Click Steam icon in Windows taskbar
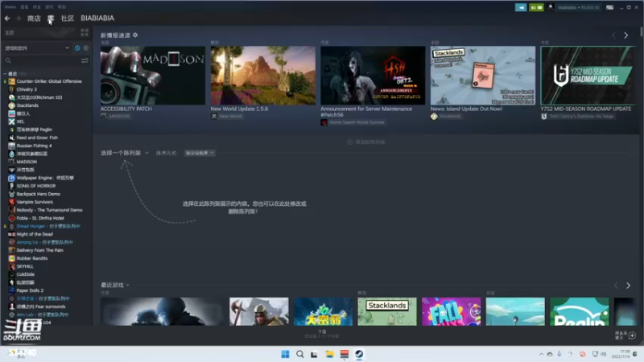 coord(359,354)
